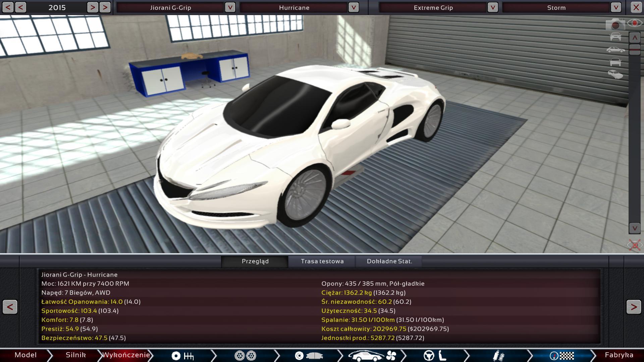Open the suspension spring step
Viewport: 644px width, 362px height.
498,355
